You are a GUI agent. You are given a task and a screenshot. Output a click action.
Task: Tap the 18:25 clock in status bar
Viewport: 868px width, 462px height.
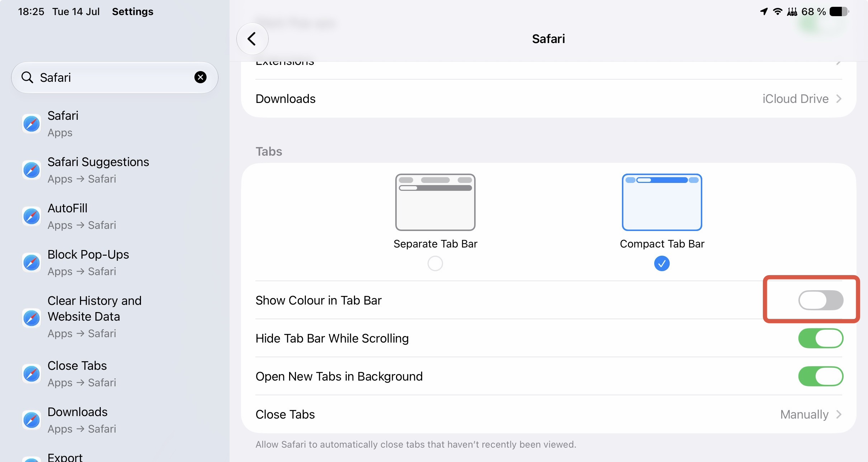31,11
